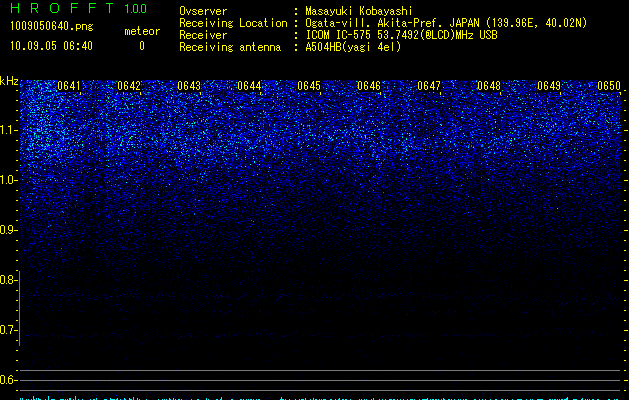Click the HROFFT 1.0.0 title text
This screenshot has width=629, height=400.
coord(79,8)
